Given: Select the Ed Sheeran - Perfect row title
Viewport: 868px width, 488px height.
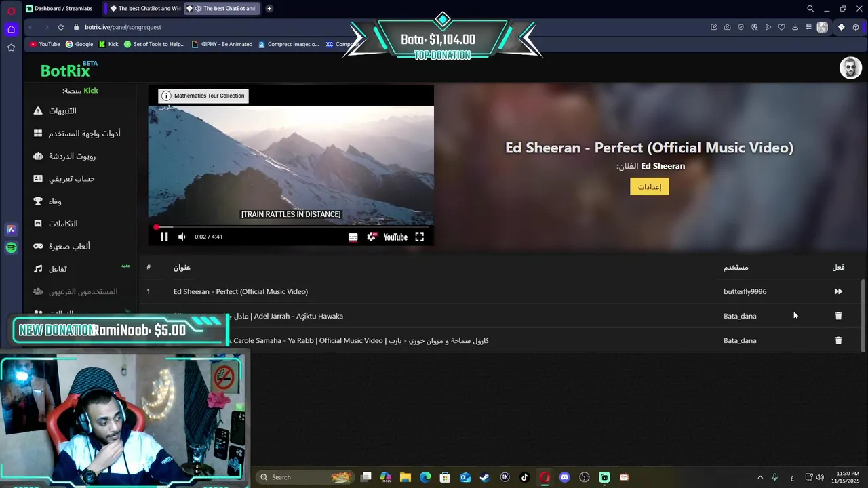Looking at the screenshot, I should pos(241,291).
